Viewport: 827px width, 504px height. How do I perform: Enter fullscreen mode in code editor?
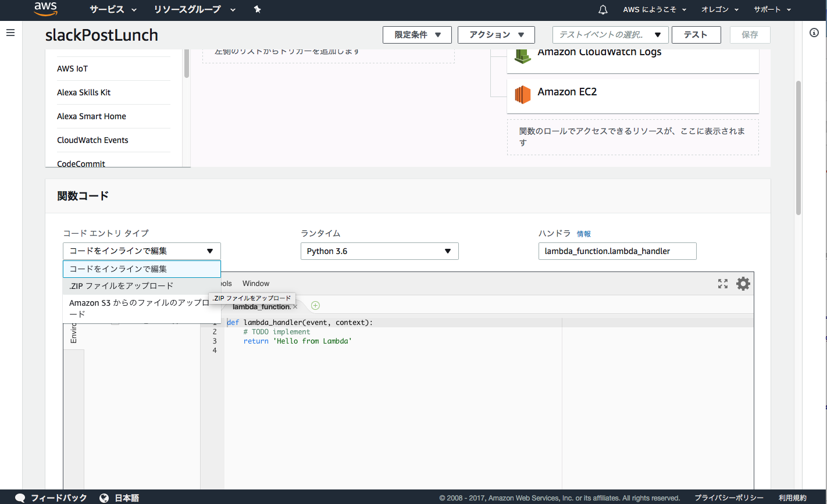click(x=723, y=284)
